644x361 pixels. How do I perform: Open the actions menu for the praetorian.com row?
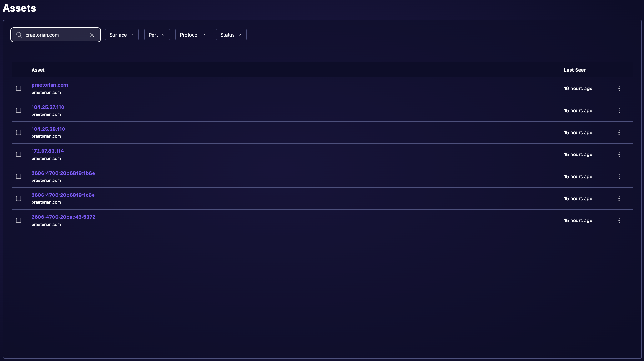tap(619, 89)
